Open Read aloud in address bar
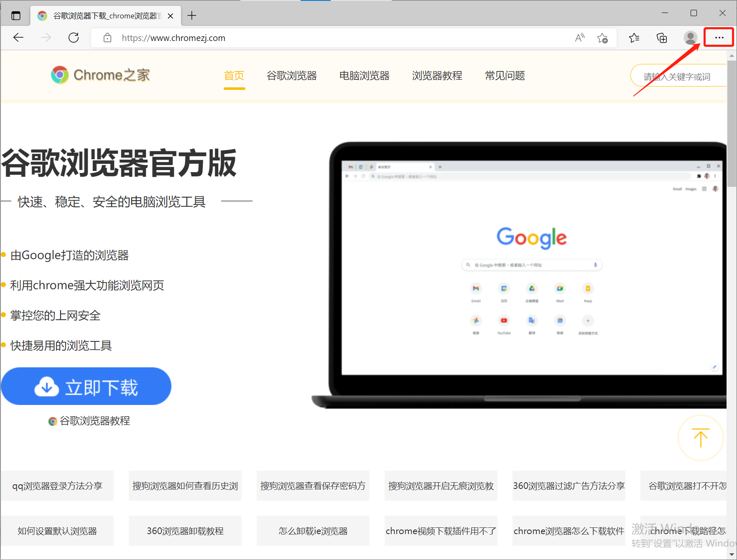The height and width of the screenshot is (560, 737). [580, 38]
